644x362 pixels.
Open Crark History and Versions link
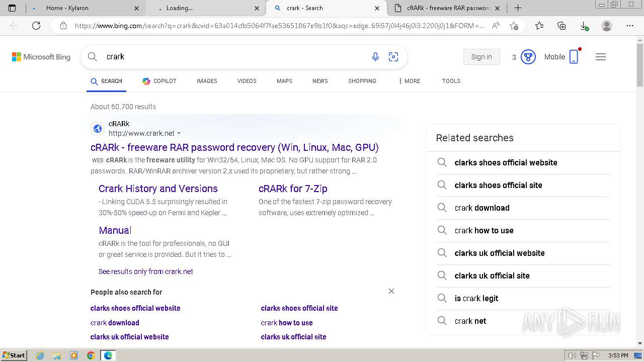pos(158,189)
